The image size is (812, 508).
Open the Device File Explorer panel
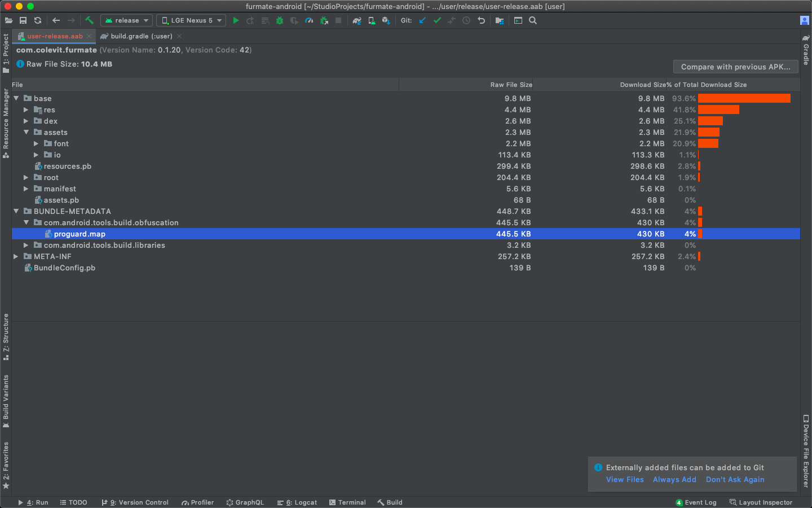click(x=806, y=452)
